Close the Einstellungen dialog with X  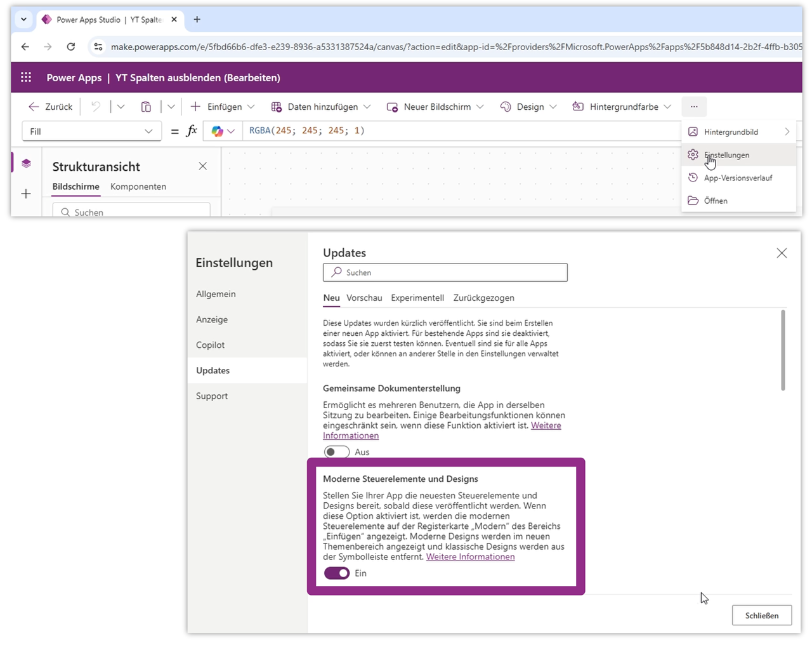coord(782,253)
